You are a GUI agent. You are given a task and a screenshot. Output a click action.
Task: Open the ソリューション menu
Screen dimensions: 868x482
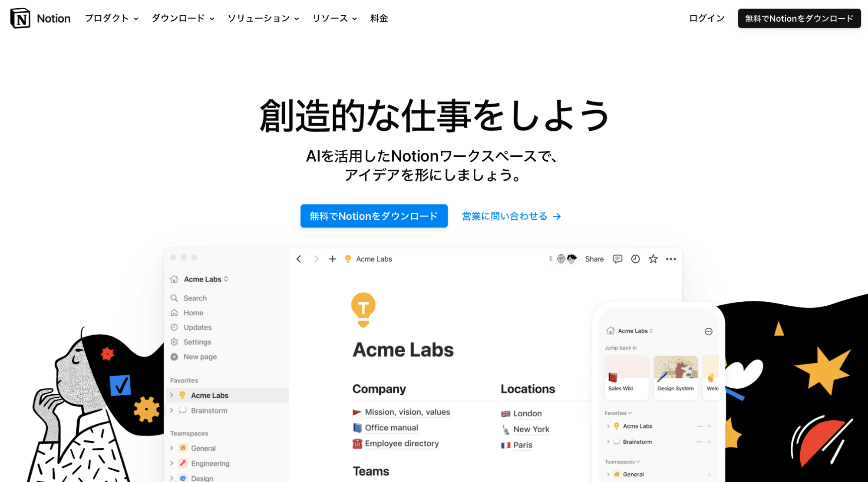click(x=263, y=18)
